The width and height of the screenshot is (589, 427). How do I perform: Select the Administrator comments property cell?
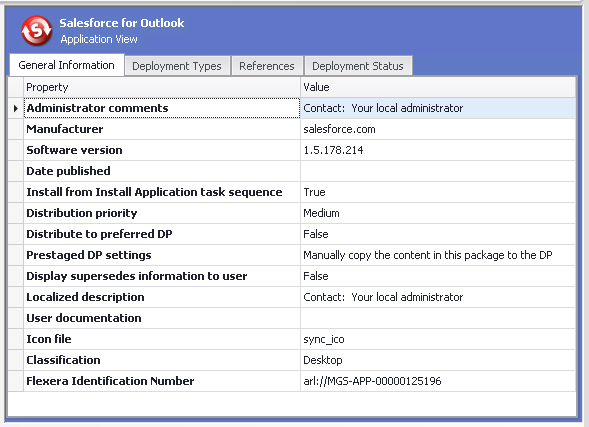[162, 108]
